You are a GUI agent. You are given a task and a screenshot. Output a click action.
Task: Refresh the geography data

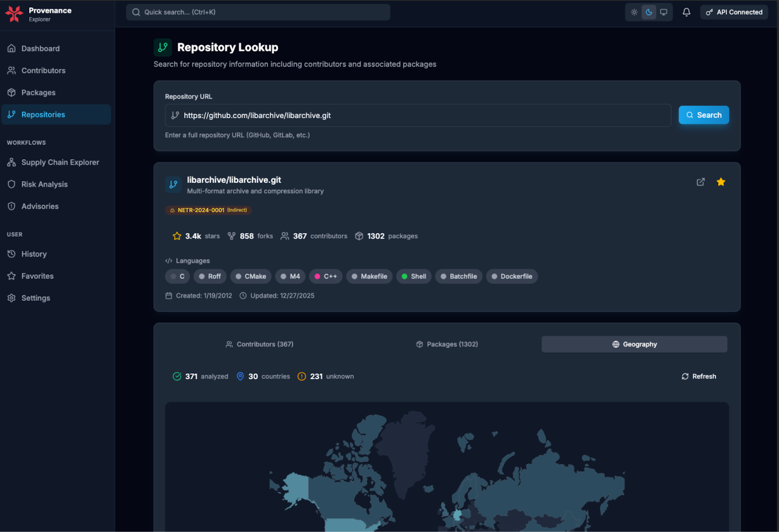pyautogui.click(x=699, y=376)
